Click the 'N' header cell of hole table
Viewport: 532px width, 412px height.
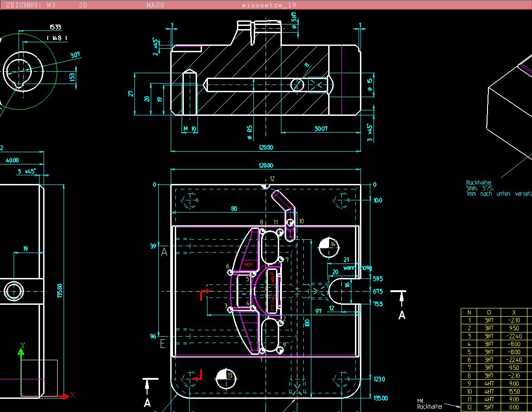click(469, 312)
